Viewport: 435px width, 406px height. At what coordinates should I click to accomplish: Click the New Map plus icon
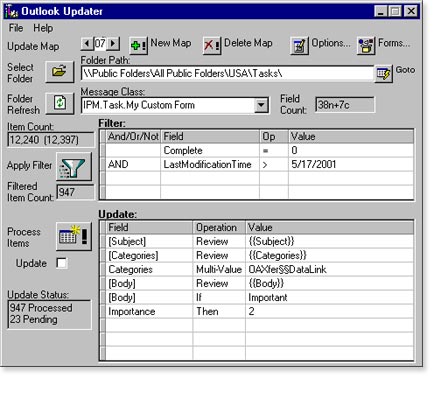[x=138, y=45]
